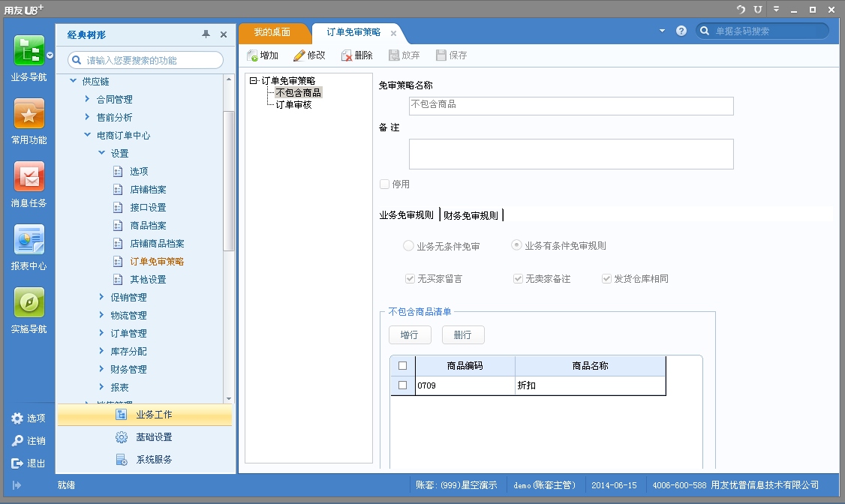Click the 保存 toolbar button
The height and width of the screenshot is (504, 845).
point(452,55)
